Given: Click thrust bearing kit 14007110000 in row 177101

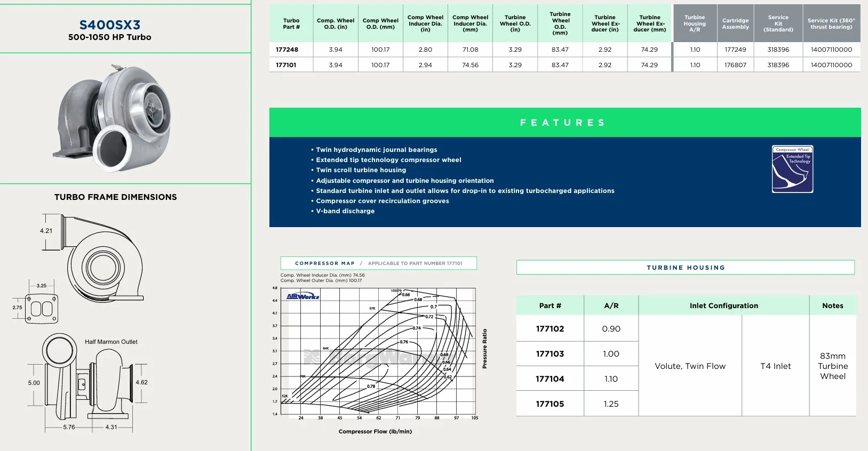Looking at the screenshot, I should pos(831,65).
